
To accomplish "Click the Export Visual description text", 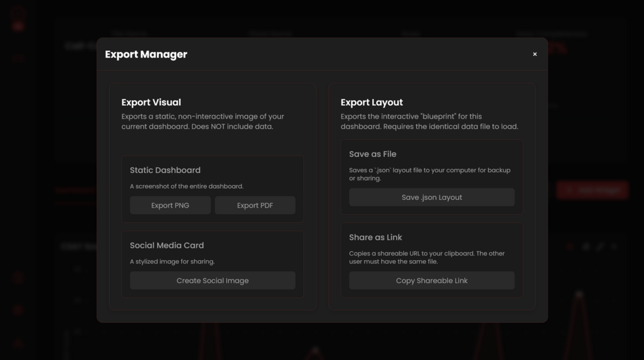I will coord(202,122).
